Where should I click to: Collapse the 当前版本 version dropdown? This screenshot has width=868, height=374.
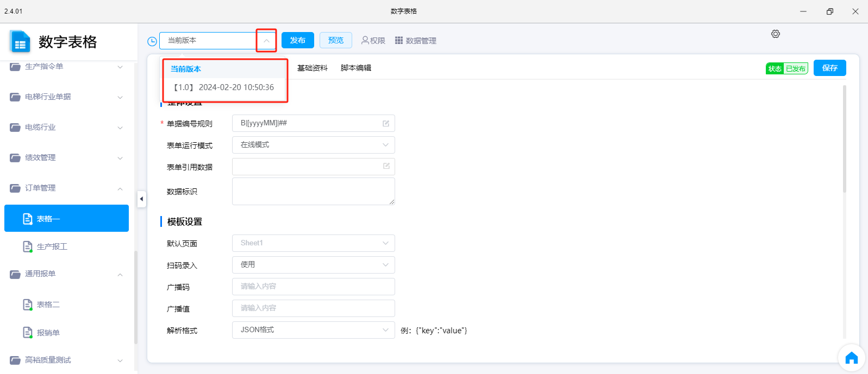266,41
